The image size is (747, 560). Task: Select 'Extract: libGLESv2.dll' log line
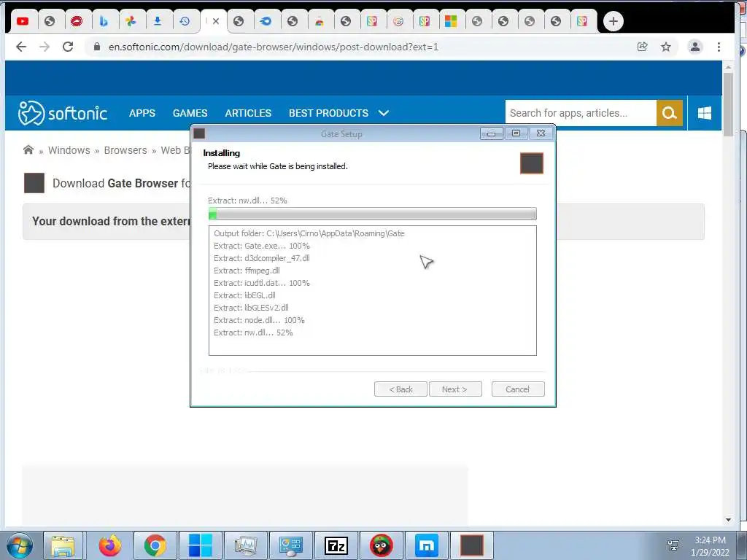(251, 308)
